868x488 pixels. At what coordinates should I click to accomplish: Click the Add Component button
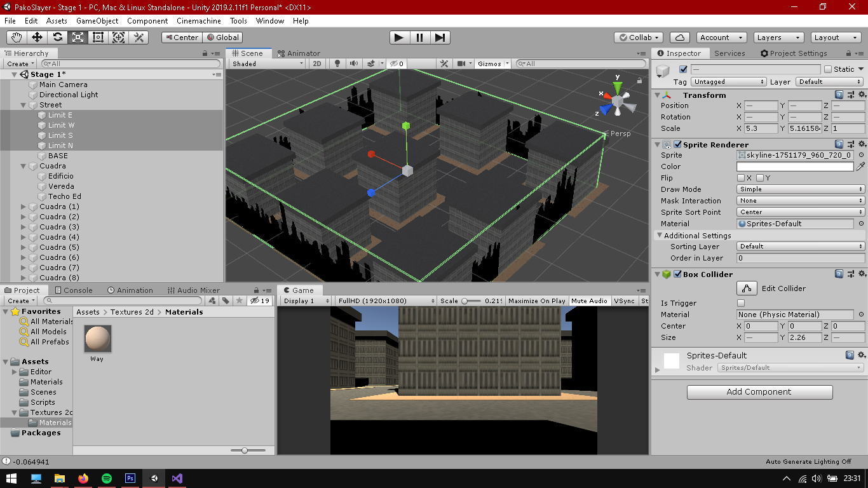pos(759,392)
